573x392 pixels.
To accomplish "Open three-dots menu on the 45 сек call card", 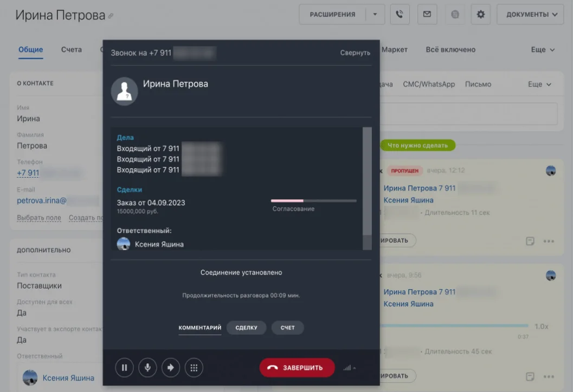I will (549, 376).
